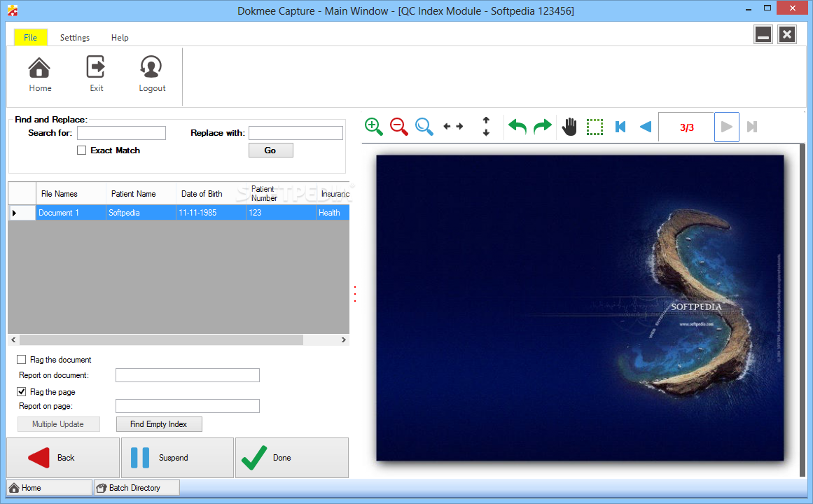Click the File Names column header
The height and width of the screenshot is (504, 813).
click(71, 193)
